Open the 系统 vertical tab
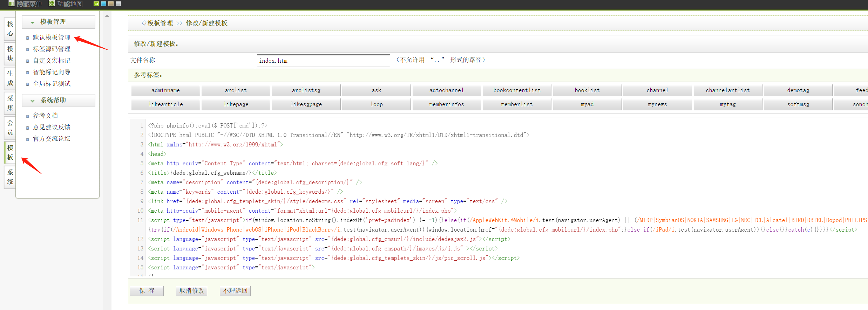 coord(10,177)
